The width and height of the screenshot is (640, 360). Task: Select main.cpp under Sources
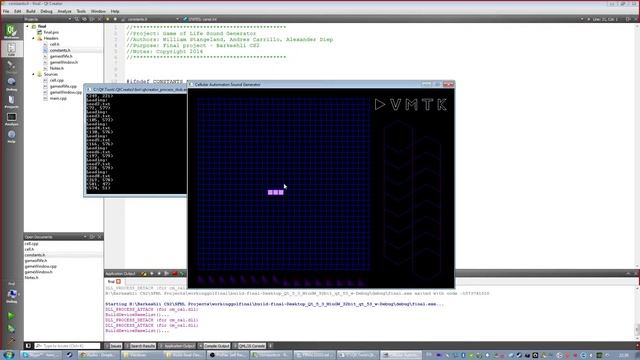click(x=58, y=98)
